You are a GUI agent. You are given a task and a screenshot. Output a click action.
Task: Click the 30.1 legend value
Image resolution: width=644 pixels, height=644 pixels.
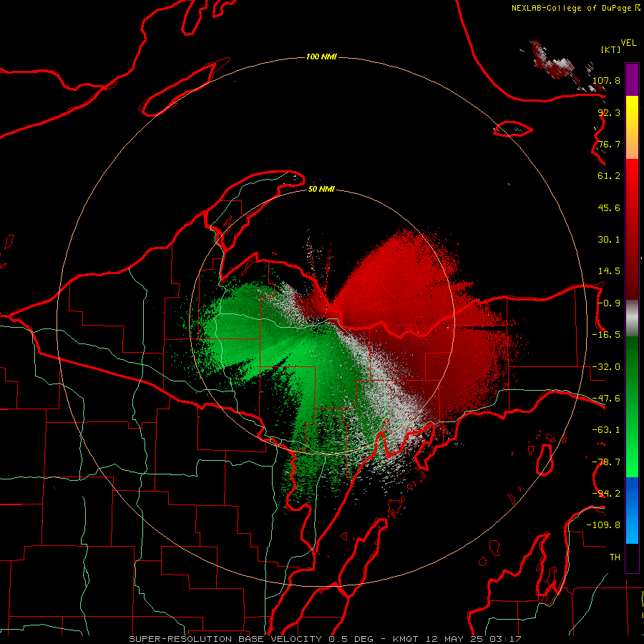point(609,240)
